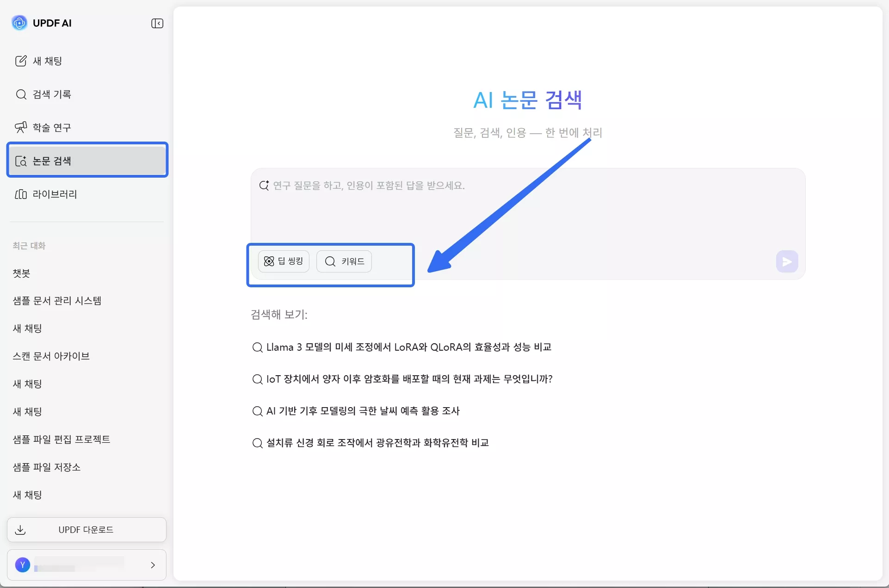Image resolution: width=889 pixels, height=588 pixels.
Task: Enable the 키워드 keyword search mode
Action: coord(344,261)
